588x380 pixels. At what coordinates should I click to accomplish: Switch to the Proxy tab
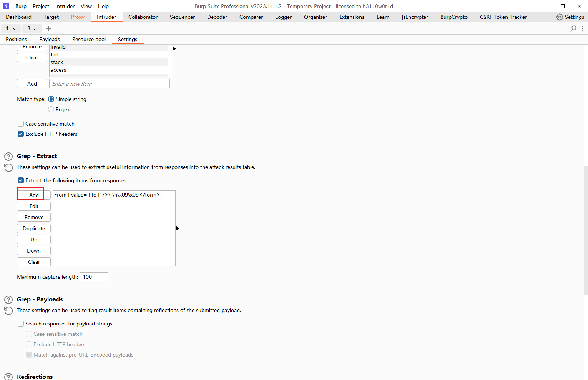(x=78, y=17)
